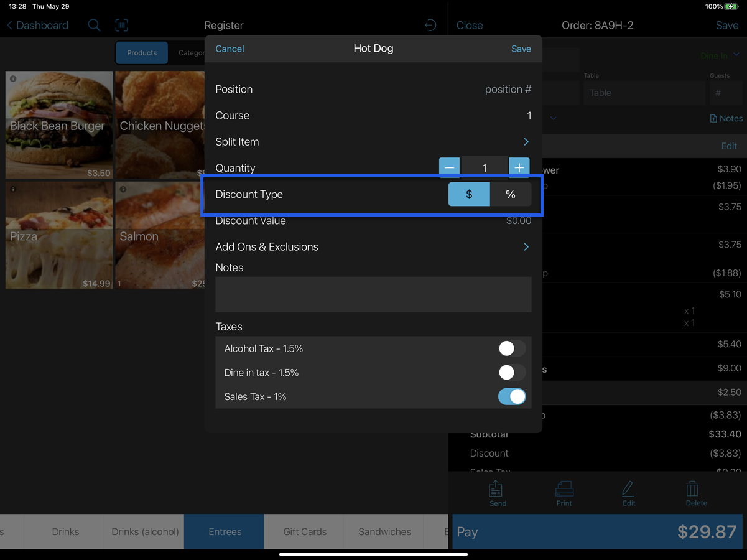
Task: Select the Black Bean Burger product
Action: [59, 125]
